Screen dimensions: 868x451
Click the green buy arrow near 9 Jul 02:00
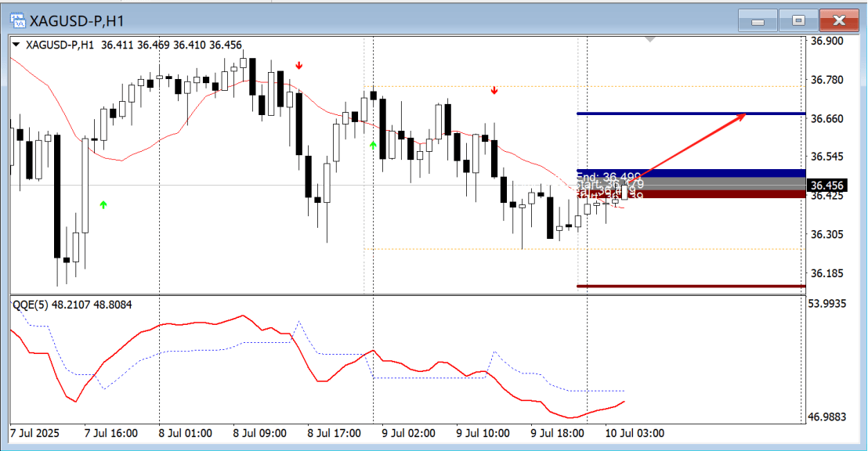tap(373, 145)
